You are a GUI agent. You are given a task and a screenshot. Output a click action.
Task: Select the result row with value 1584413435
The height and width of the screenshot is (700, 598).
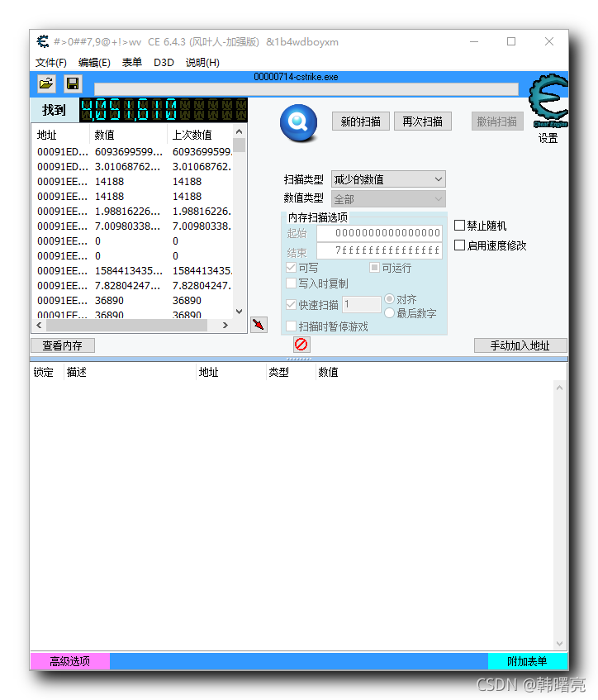[134, 271]
